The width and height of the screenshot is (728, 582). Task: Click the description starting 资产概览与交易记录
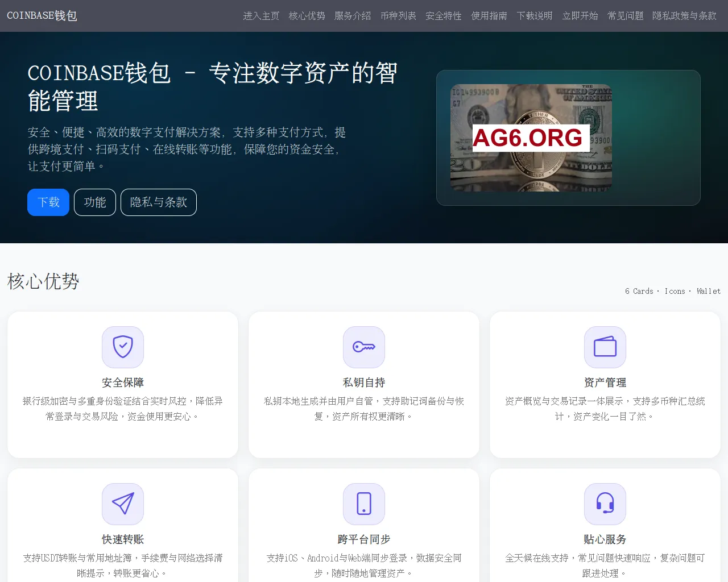[605, 409]
